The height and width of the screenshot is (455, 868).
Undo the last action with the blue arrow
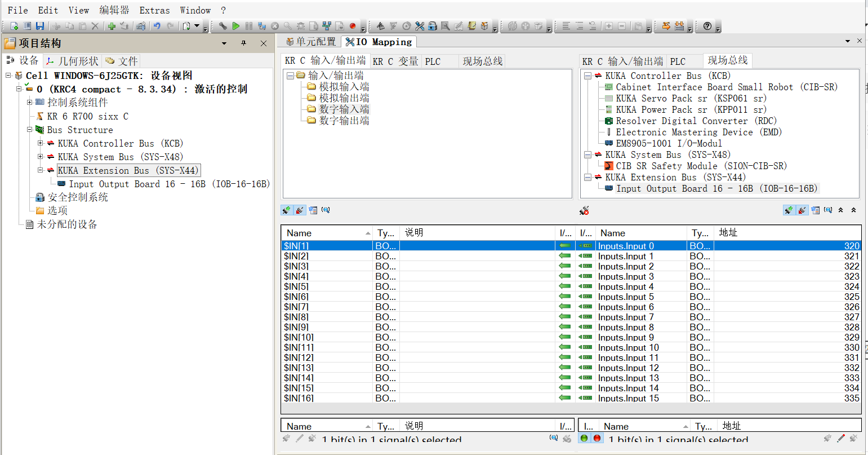[157, 26]
